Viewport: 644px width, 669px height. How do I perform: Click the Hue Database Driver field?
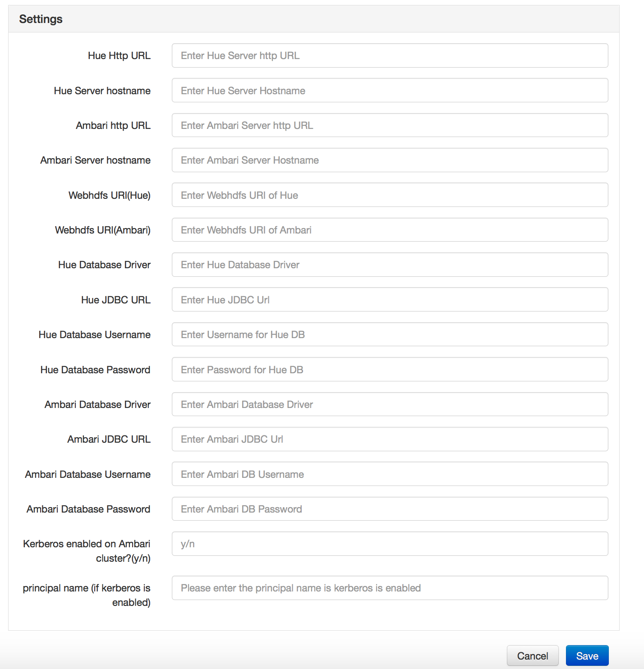(x=389, y=265)
